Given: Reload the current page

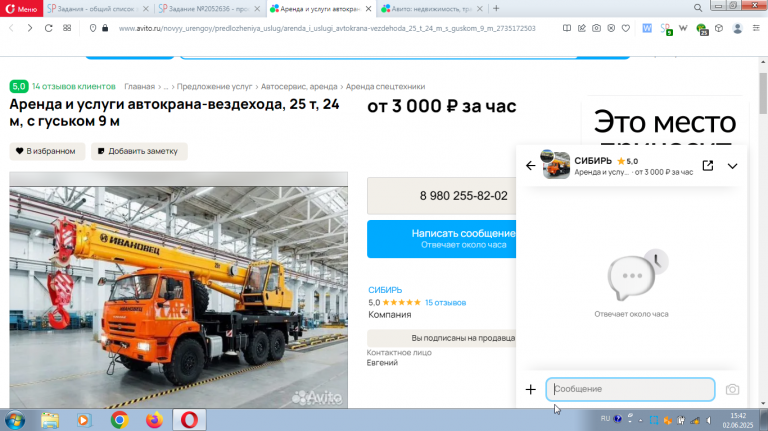Looking at the screenshot, I should pos(48,28).
